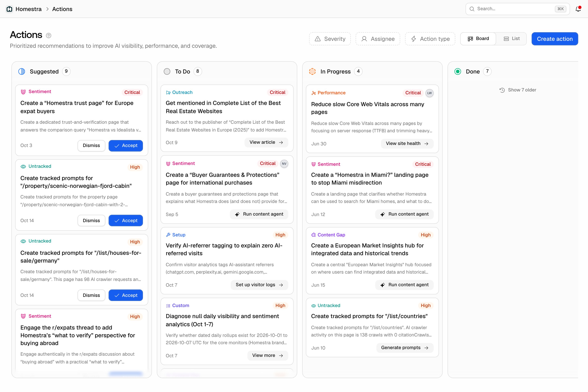The height and width of the screenshot is (392, 588).
Task: Accept the Homestra trust page suggestion
Action: click(126, 146)
